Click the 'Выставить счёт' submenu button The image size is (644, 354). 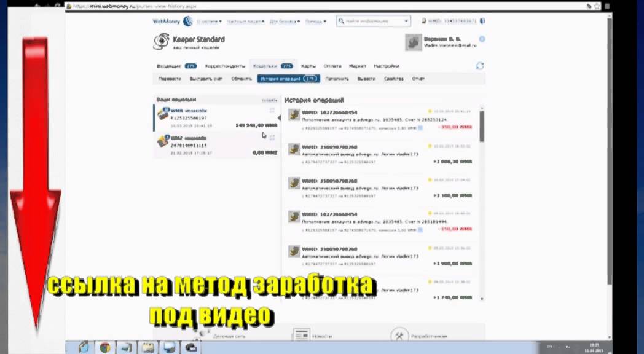click(206, 79)
